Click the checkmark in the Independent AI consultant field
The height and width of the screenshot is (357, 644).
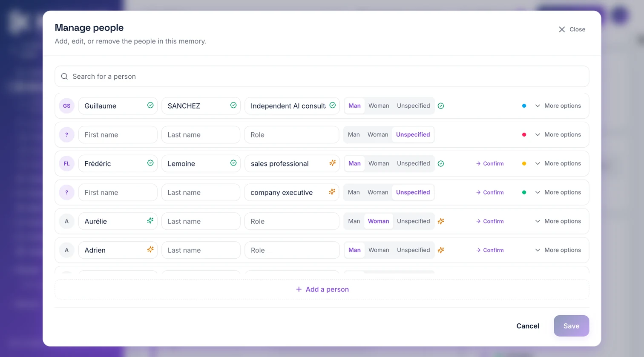click(x=333, y=106)
